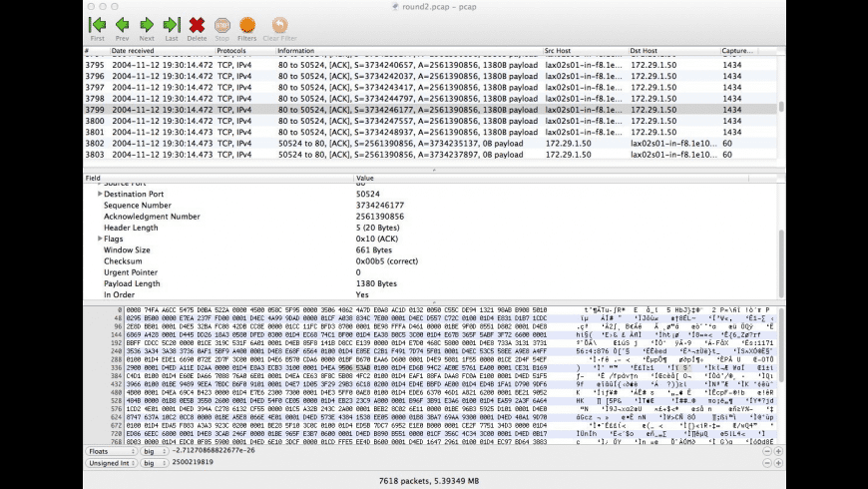Click Payload Length value 1380 Bytes
Screen dimensions: 868x489
376,283
